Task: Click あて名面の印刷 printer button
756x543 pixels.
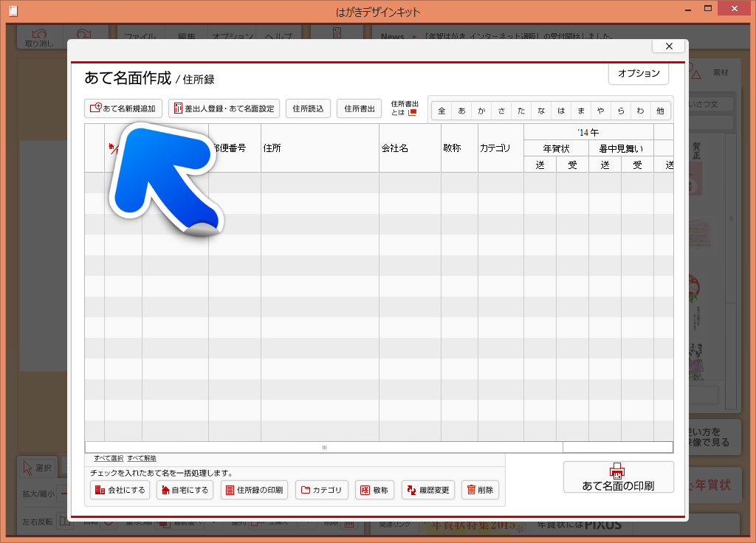Action: pyautogui.click(x=618, y=478)
